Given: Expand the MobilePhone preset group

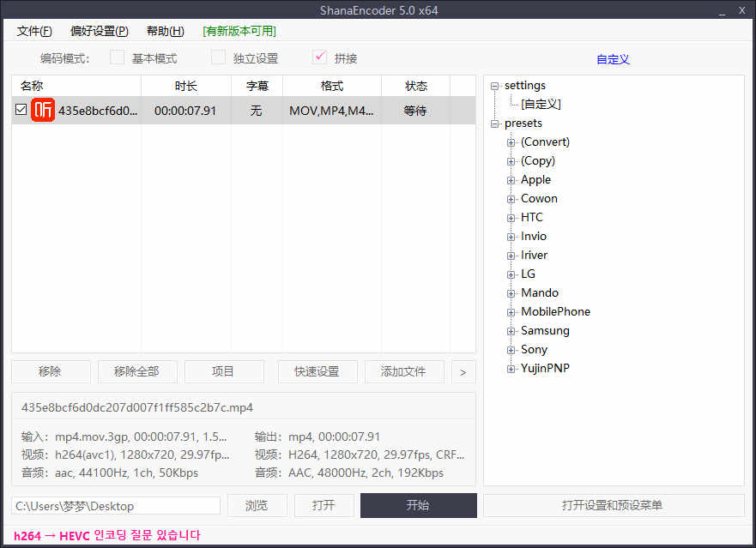Looking at the screenshot, I should (x=511, y=312).
